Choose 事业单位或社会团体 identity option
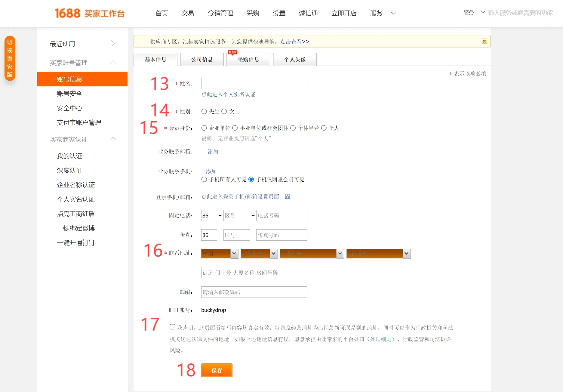563x392 pixels. pyautogui.click(x=235, y=128)
